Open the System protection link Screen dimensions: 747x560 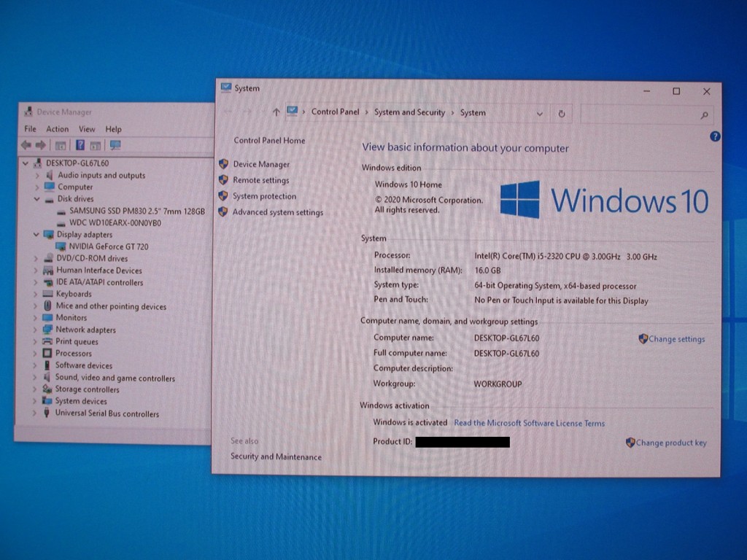[x=264, y=196]
